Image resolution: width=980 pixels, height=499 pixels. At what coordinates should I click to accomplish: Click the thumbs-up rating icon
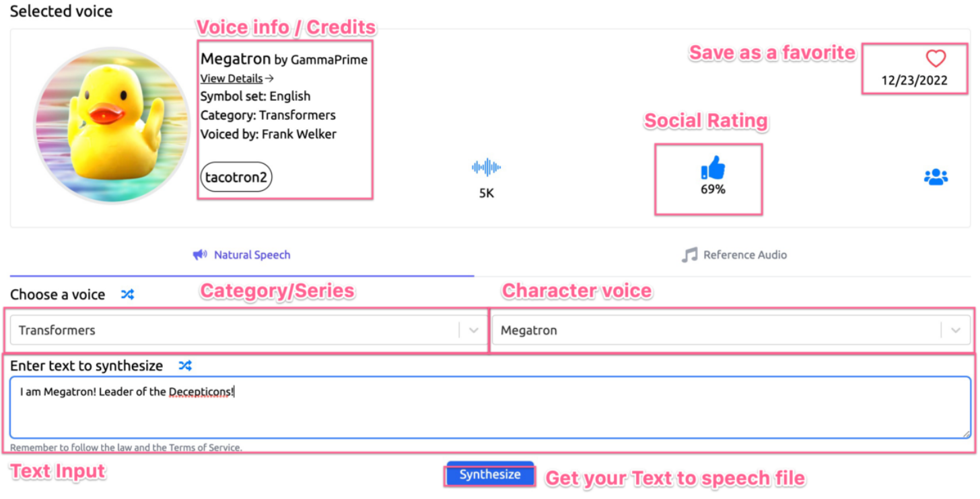pos(713,168)
